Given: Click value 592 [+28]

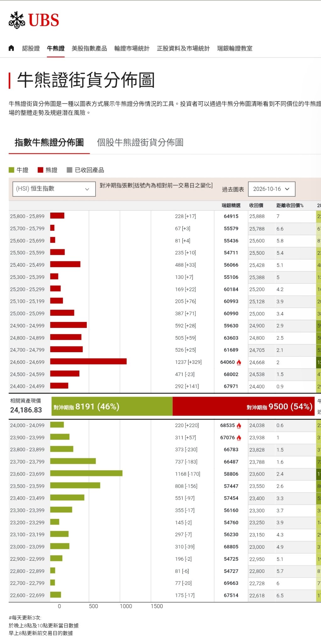Looking at the screenshot, I should coord(185,326).
